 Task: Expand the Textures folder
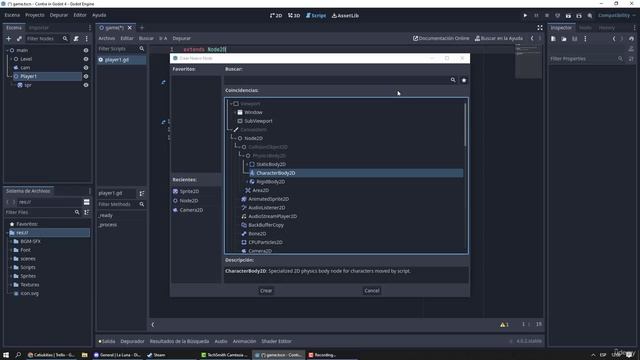[11, 285]
